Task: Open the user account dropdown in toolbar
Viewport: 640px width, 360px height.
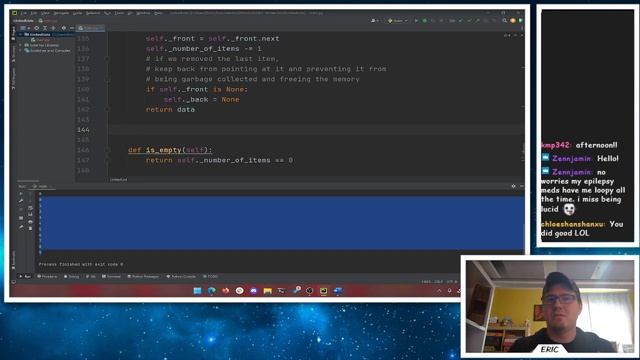Action: (x=375, y=20)
